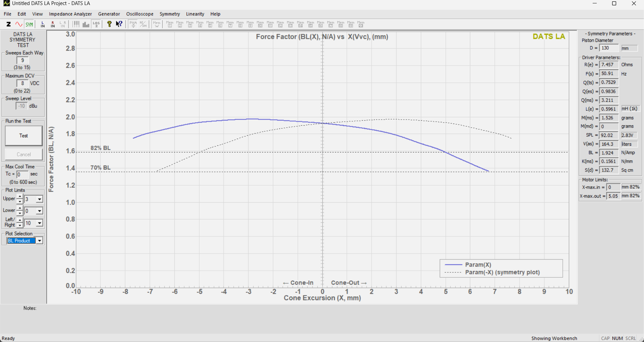Open the Impedance Analyzer menu

pos(70,14)
